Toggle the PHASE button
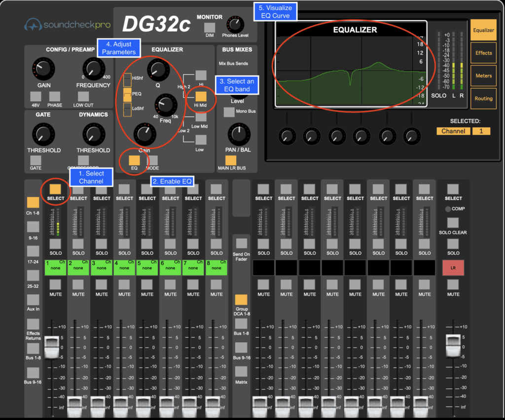Screen dimensions: 505x420 tap(54, 96)
